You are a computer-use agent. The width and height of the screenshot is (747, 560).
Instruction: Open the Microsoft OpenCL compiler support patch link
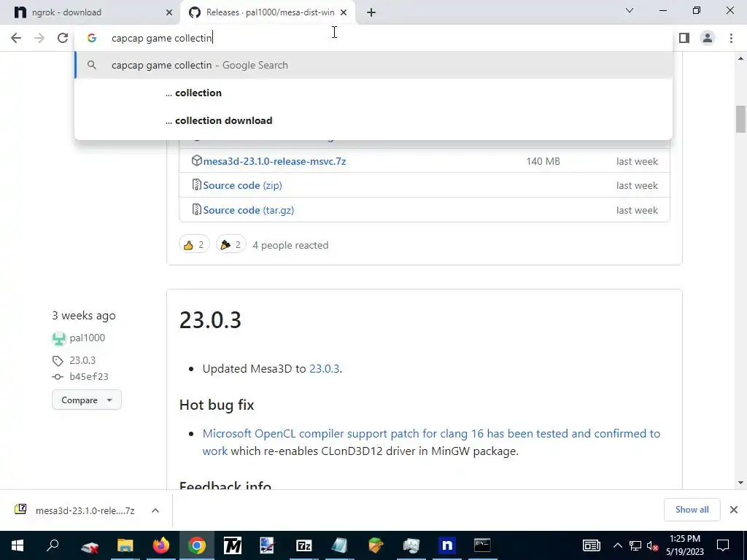431,443
